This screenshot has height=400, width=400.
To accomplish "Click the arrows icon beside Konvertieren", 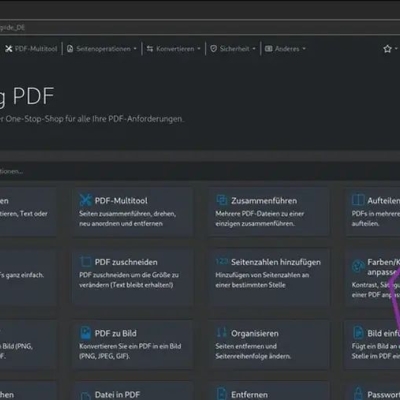I will point(150,49).
